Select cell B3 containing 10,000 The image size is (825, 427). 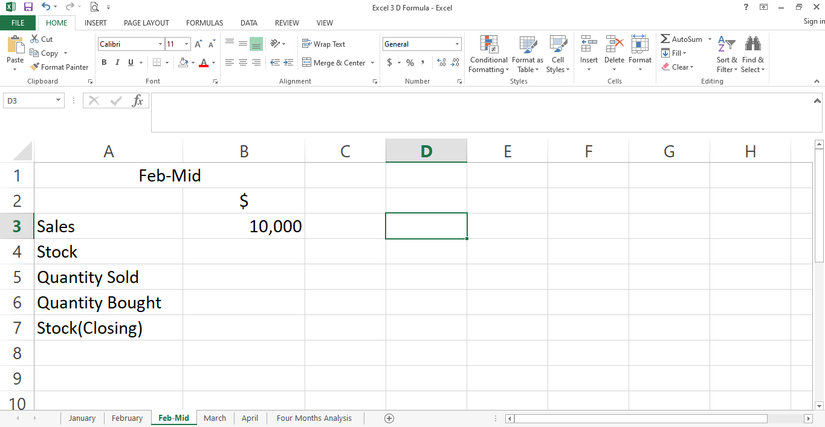tap(244, 227)
